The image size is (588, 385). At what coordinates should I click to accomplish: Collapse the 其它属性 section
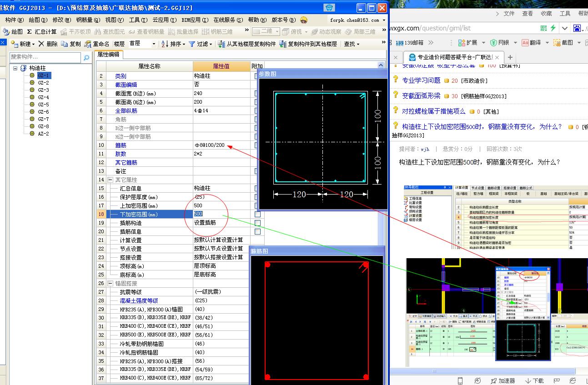[x=111, y=180]
